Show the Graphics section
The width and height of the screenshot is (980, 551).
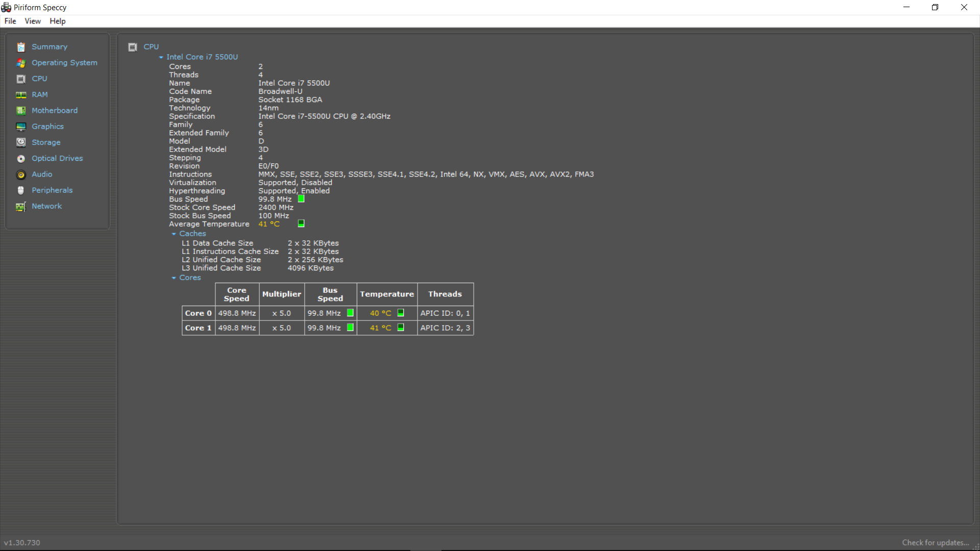tap(47, 127)
